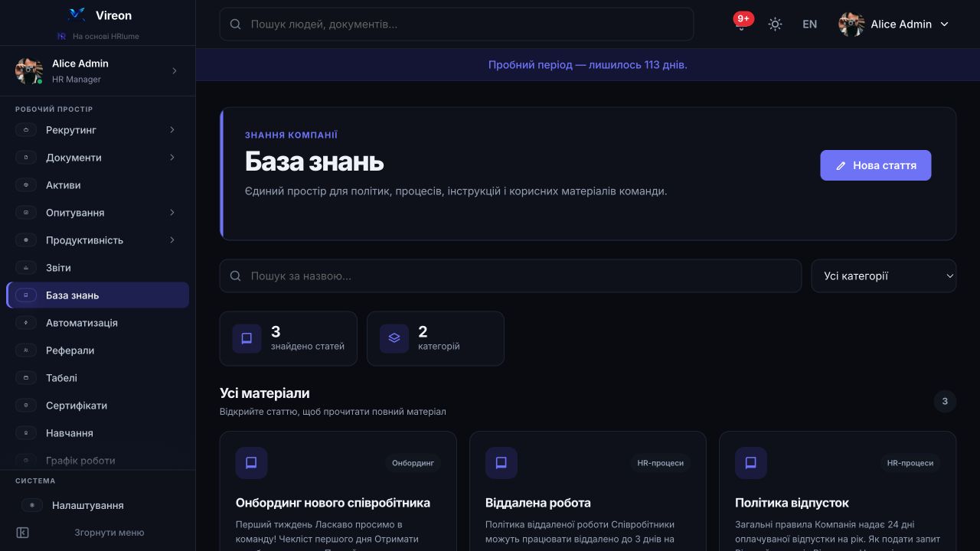
Task: Click the Документи sidebar icon
Action: [x=26, y=158]
